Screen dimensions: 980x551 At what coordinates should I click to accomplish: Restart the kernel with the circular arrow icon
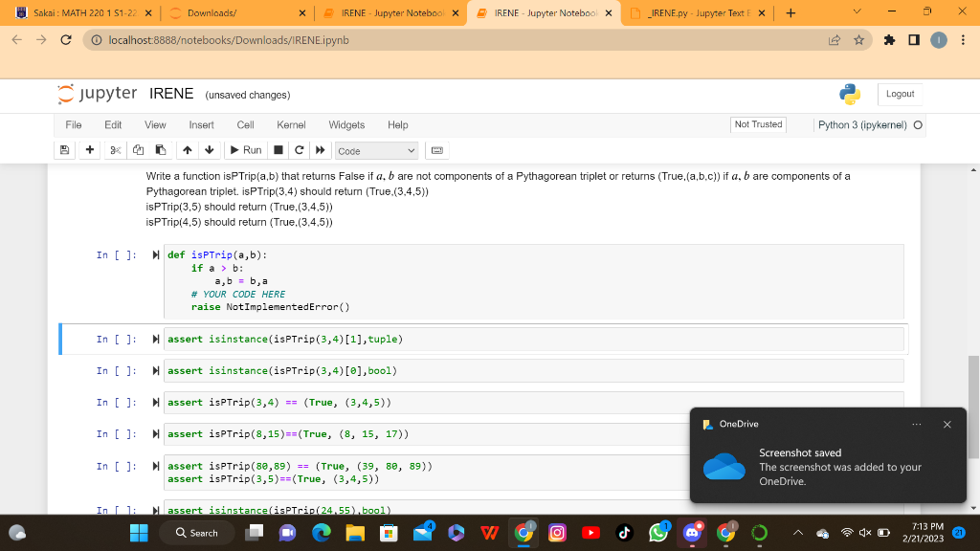coord(300,150)
